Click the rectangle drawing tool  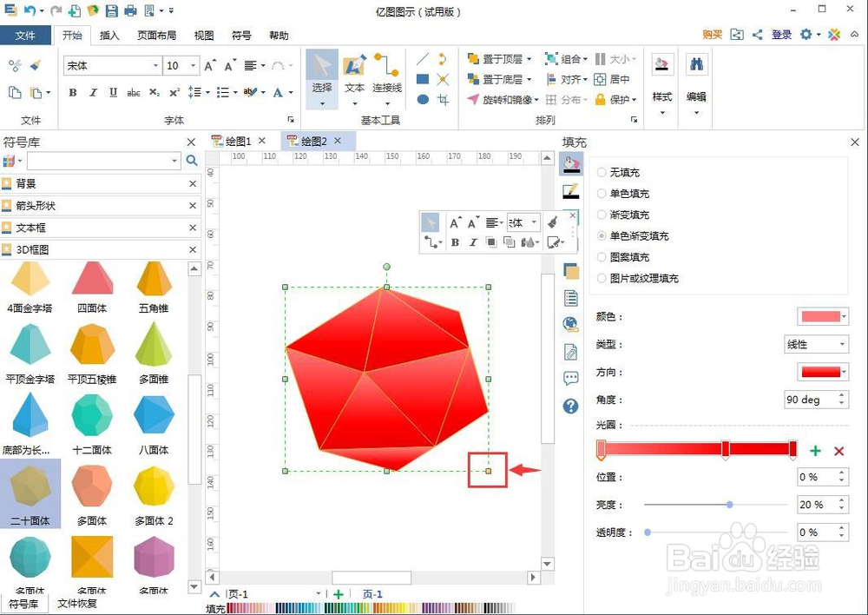click(x=422, y=78)
